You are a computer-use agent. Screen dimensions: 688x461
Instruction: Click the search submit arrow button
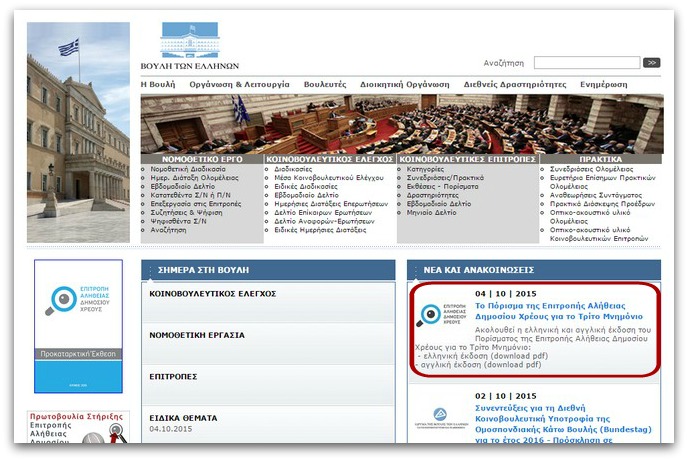(x=651, y=63)
